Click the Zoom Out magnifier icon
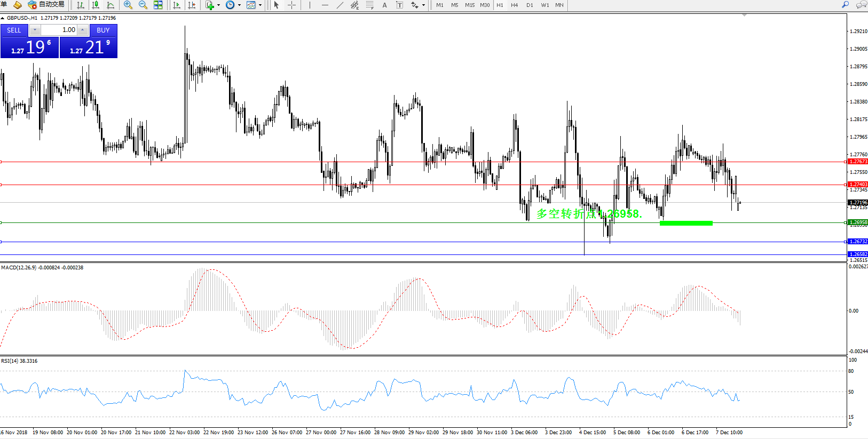Screen dimensions: 868x439 point(143,5)
